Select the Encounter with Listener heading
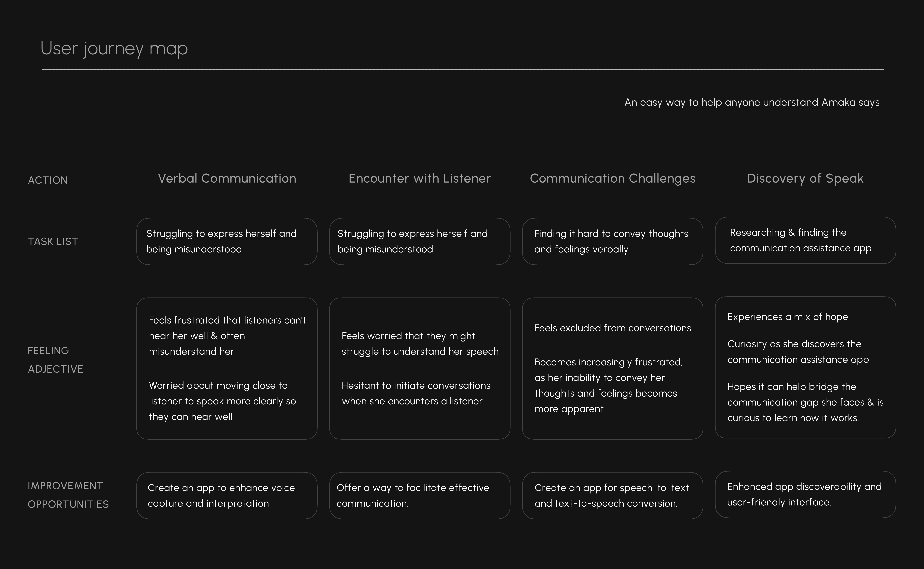Screen dimensions: 924x569 click(420, 178)
